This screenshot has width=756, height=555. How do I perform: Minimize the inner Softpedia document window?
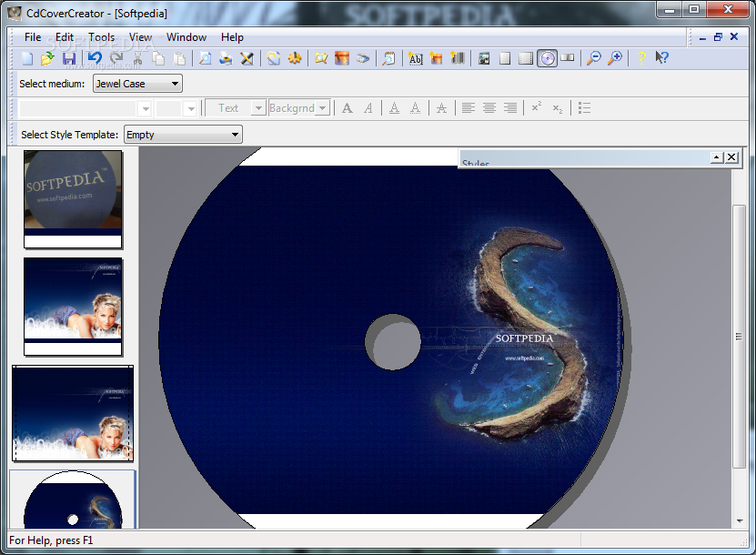702,37
